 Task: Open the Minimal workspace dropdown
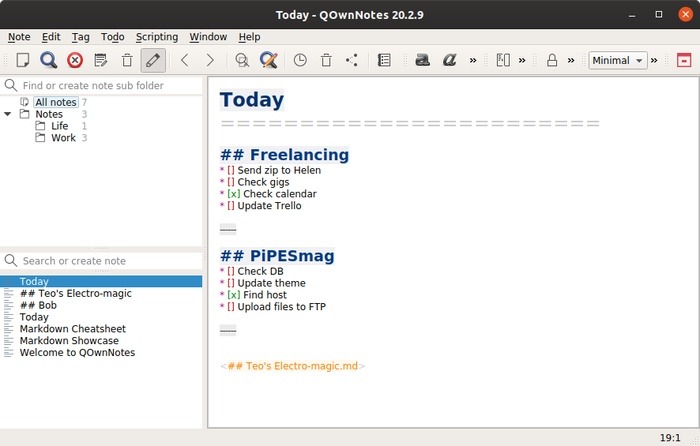point(618,60)
